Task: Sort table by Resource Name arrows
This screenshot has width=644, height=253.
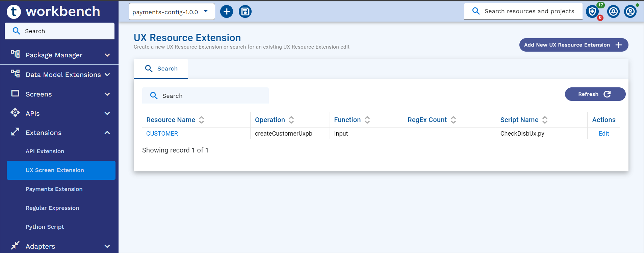Action: (x=202, y=120)
